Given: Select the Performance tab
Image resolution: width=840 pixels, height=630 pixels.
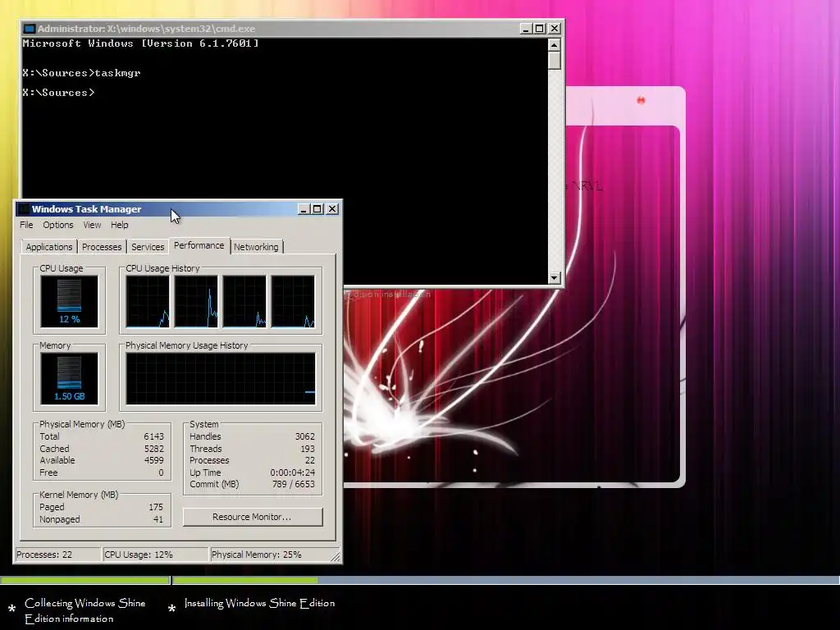Looking at the screenshot, I should pos(199,245).
